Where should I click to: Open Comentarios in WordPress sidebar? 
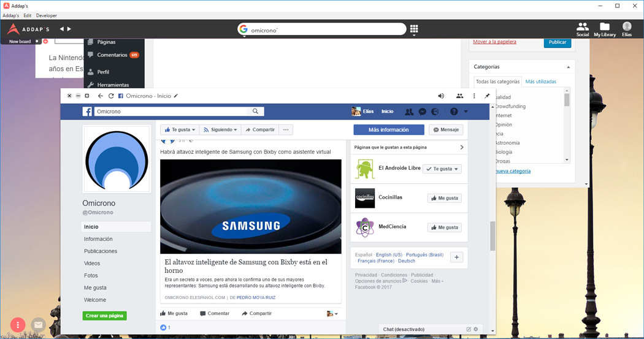[113, 55]
